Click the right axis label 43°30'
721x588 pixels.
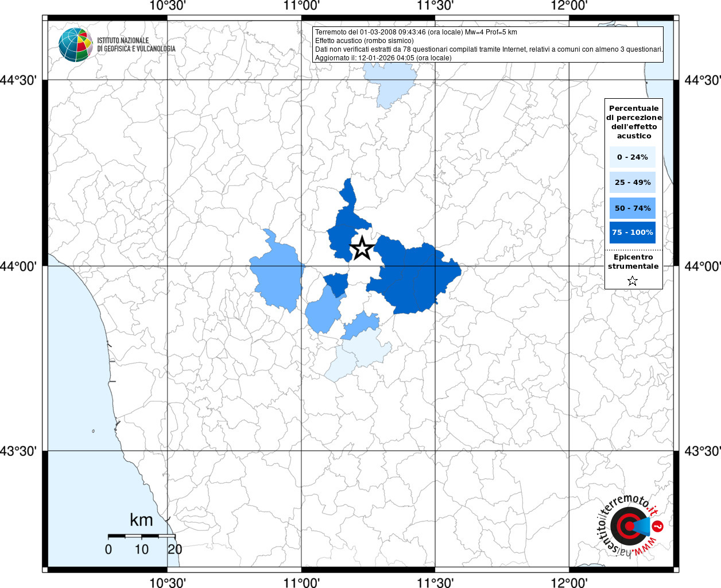[x=703, y=451]
